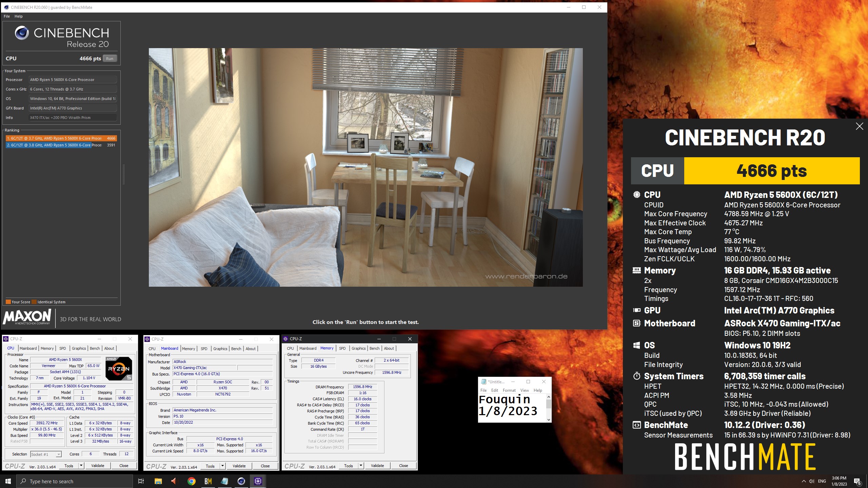The width and height of the screenshot is (868, 488).
Task: Open View menu in Notepad
Action: point(525,390)
